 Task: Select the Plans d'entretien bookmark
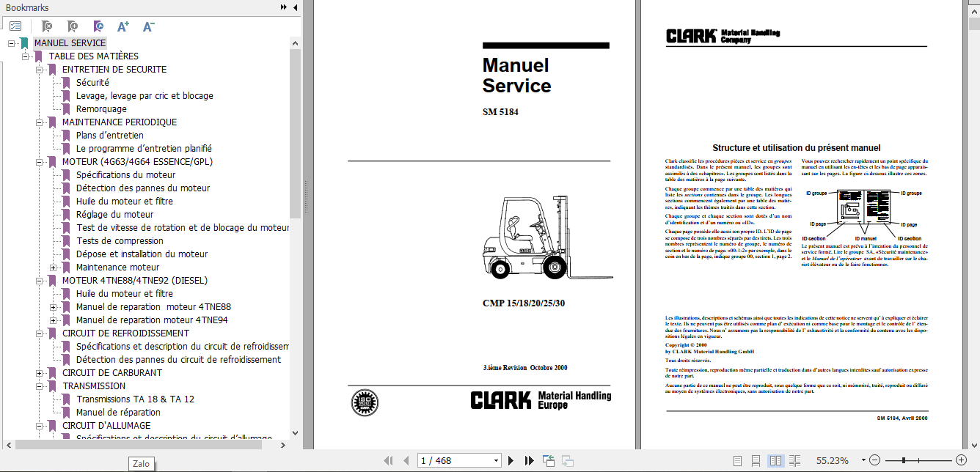[110, 136]
